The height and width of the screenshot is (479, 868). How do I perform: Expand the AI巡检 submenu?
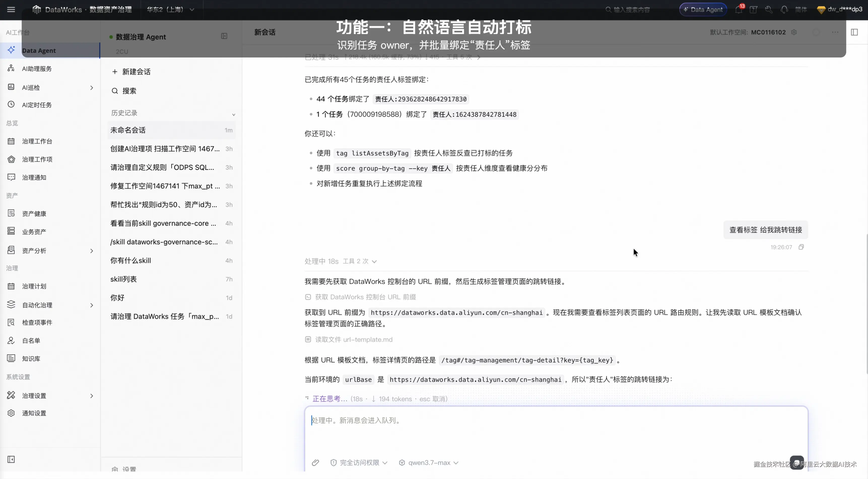tap(92, 88)
